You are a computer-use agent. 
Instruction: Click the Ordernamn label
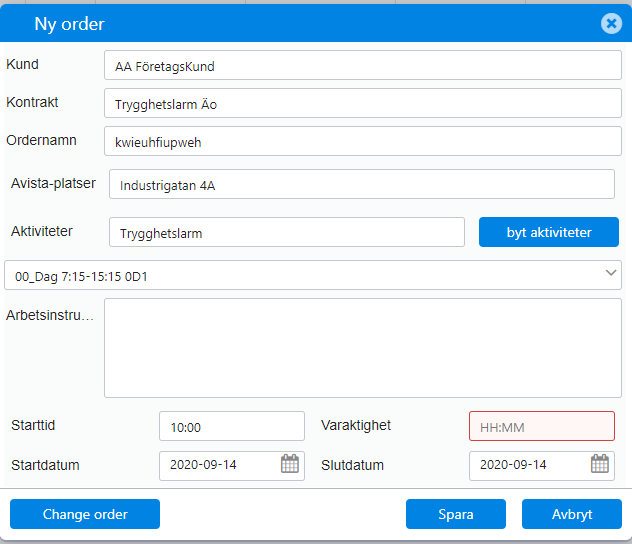coord(42,140)
